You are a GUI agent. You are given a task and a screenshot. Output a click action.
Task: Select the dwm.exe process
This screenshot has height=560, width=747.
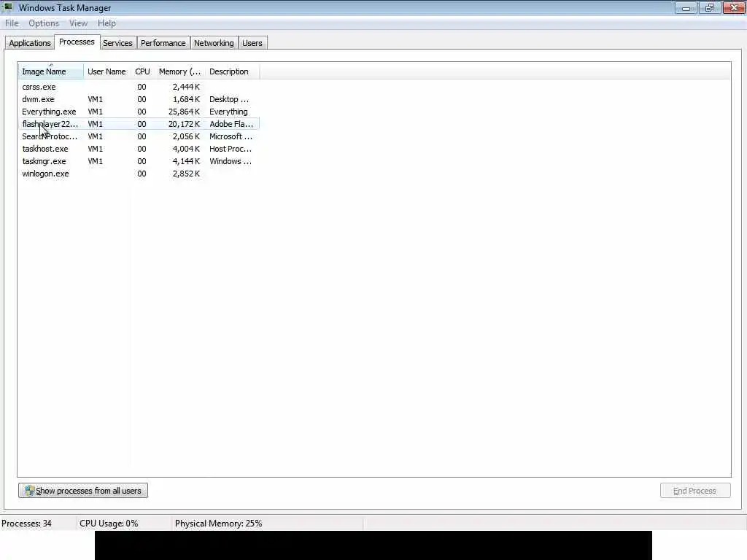[139, 99]
